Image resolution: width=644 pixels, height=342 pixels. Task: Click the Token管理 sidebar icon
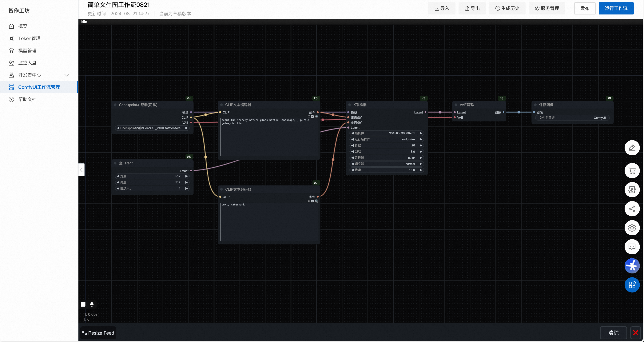tap(11, 38)
